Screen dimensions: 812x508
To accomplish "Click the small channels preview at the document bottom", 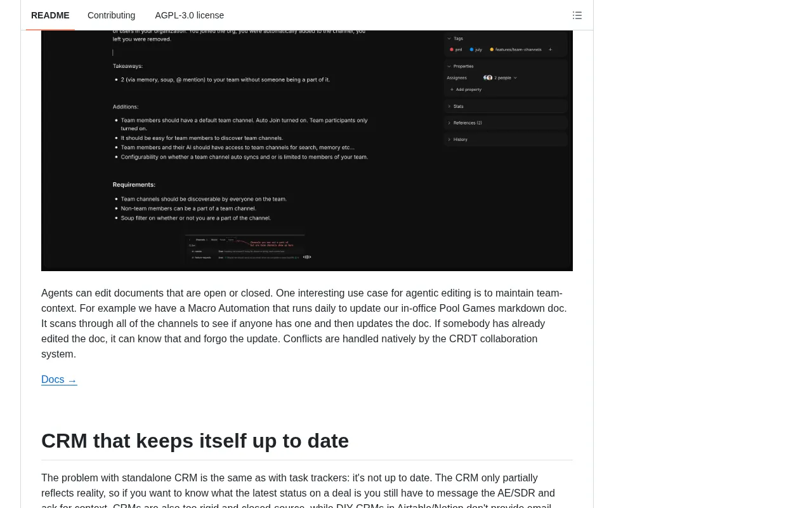I will pyautogui.click(x=244, y=248).
